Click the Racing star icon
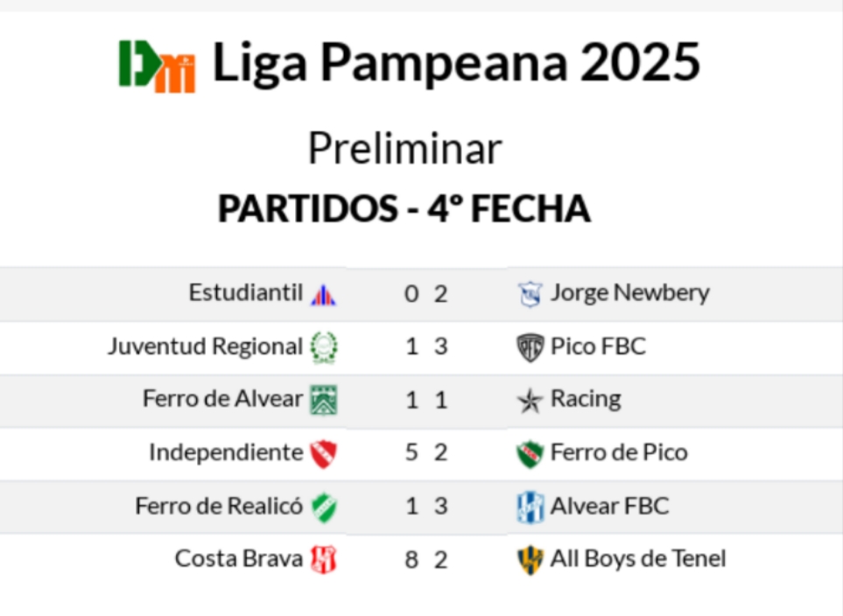Image resolution: width=843 pixels, height=616 pixels. (530, 401)
